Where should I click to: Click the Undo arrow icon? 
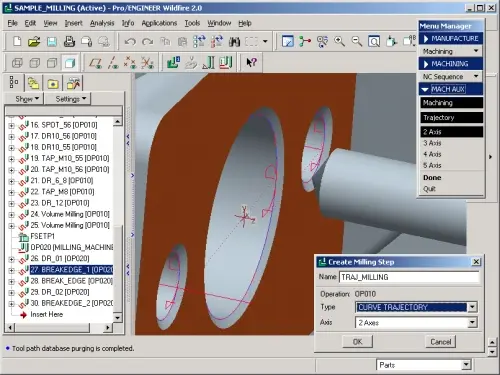(130, 42)
